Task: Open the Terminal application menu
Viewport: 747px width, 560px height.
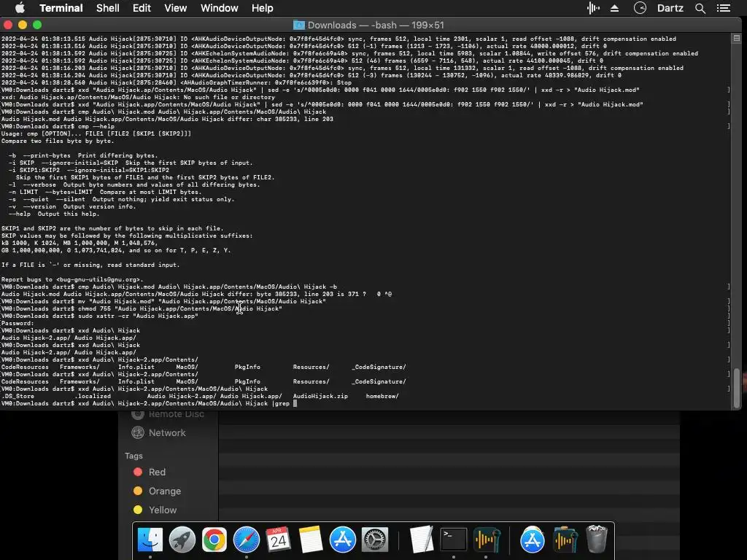Action: pos(61,8)
